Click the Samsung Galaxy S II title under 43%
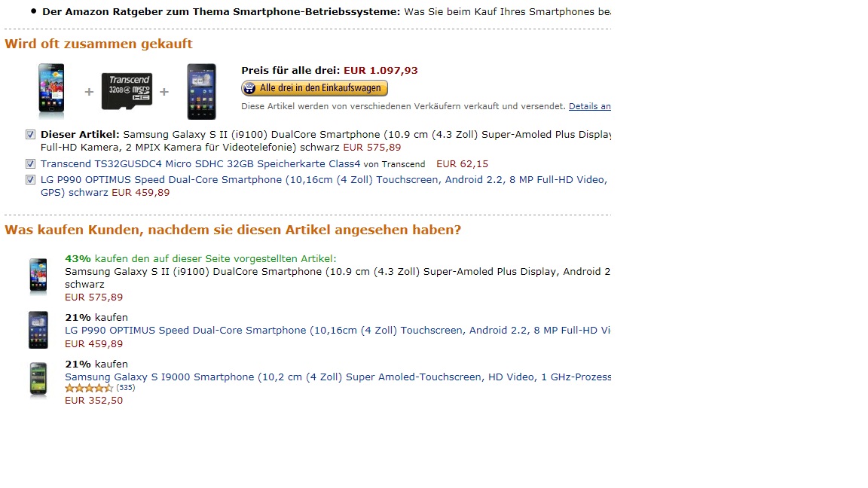Screen dimensions: 868x488 click(x=338, y=278)
